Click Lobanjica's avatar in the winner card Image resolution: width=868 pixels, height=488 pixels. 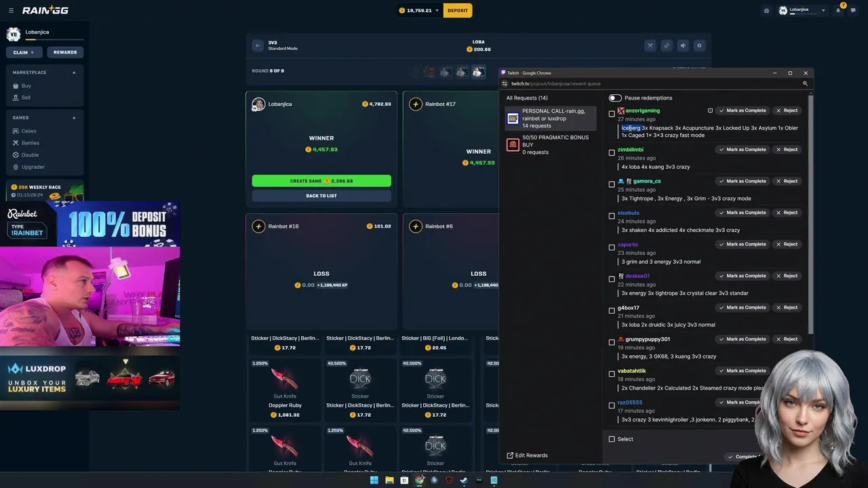[x=258, y=104]
